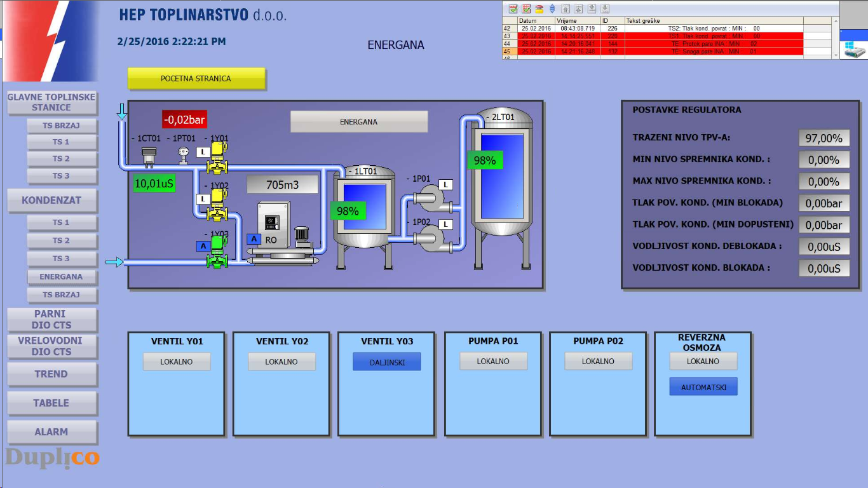
Task: Toggle PUMPA P02 LOKALNO mode button
Action: [x=599, y=362]
